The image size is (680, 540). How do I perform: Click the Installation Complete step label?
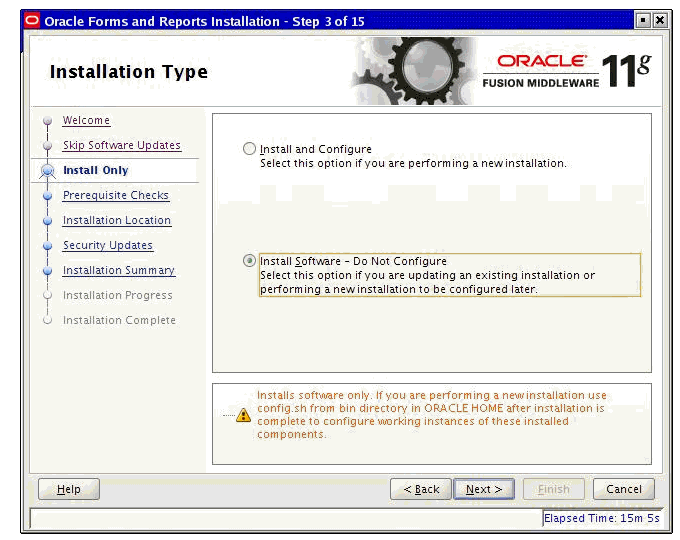pyautogui.click(x=119, y=320)
